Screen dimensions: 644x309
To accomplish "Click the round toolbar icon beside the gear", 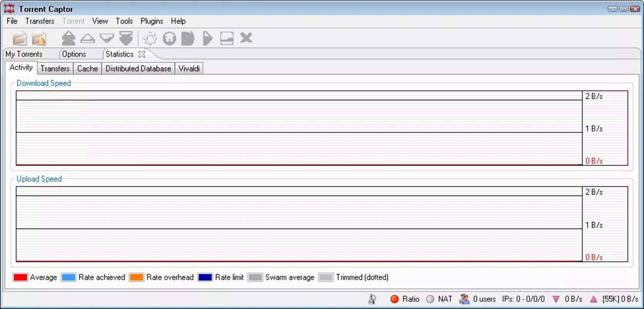I will coord(169,38).
